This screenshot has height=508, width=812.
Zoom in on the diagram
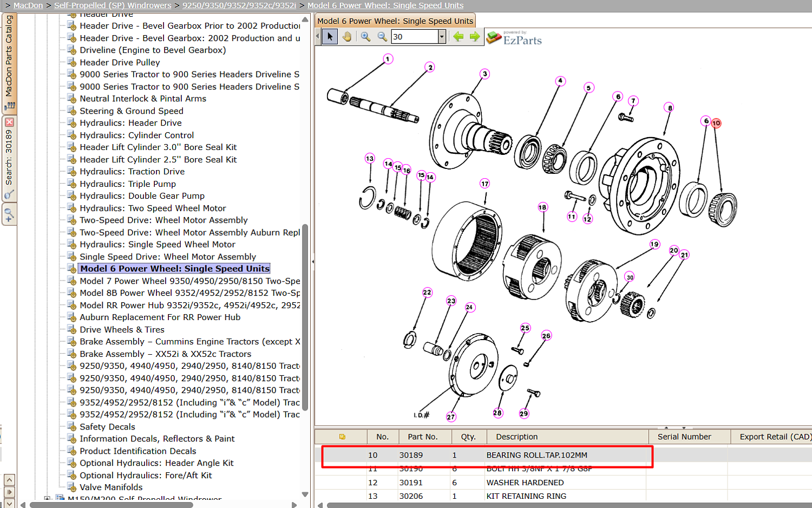366,37
